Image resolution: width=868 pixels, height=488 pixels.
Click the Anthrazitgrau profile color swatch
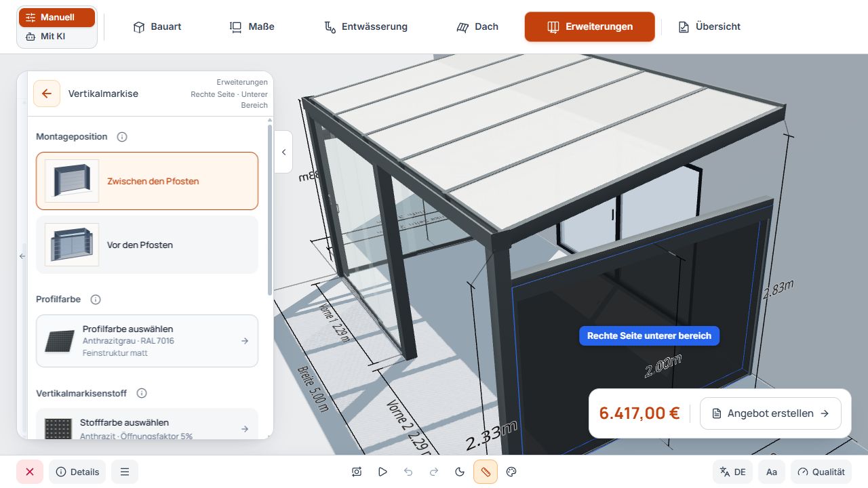pos(60,341)
